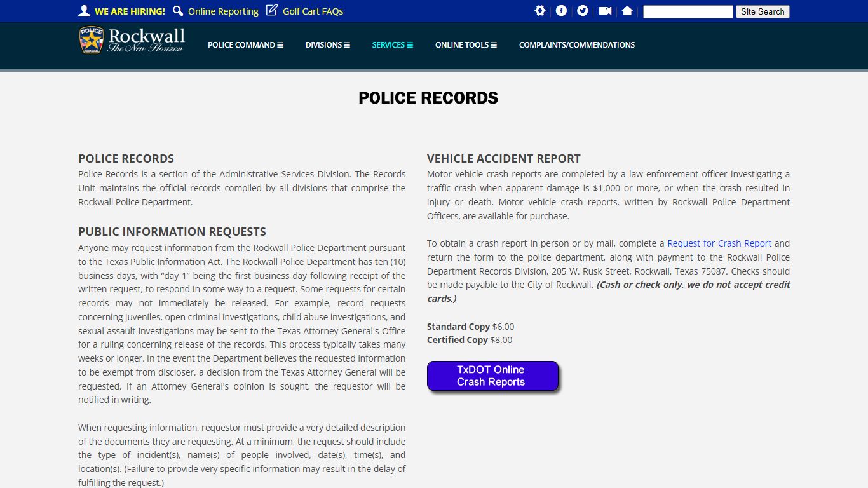Viewport: 868px width, 488px height.
Task: Click the Rockwall Police logo
Action: click(132, 40)
